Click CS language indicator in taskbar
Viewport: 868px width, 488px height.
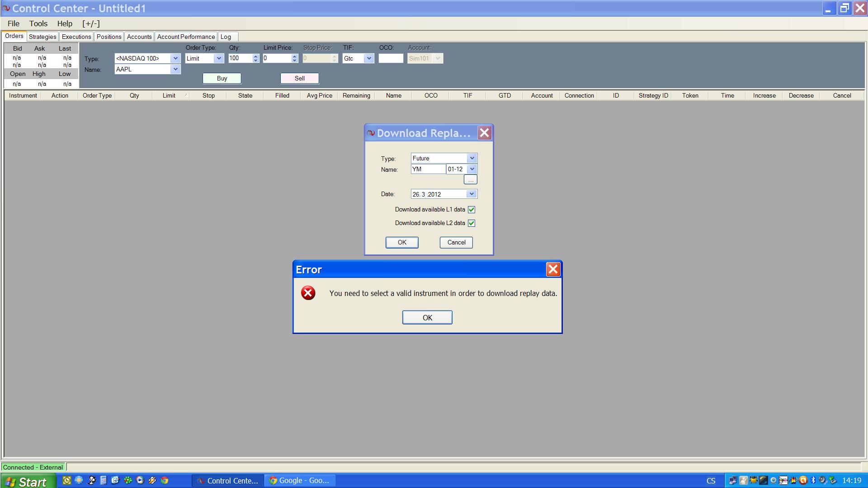(x=711, y=481)
